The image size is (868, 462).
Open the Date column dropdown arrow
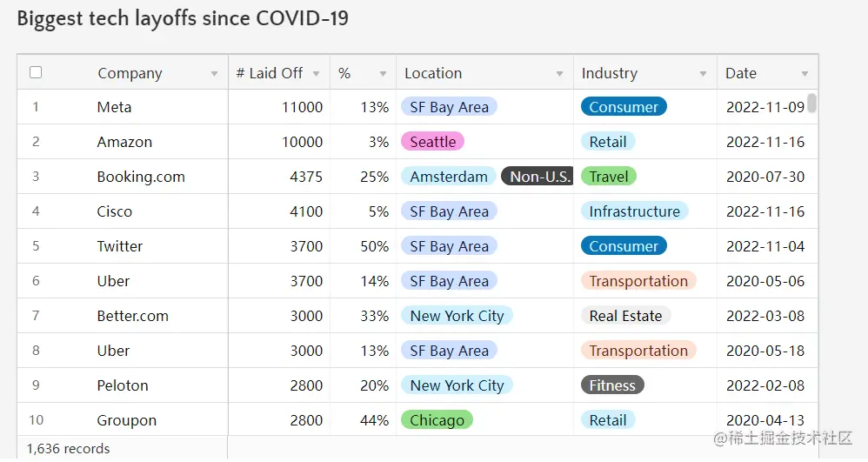pos(805,74)
